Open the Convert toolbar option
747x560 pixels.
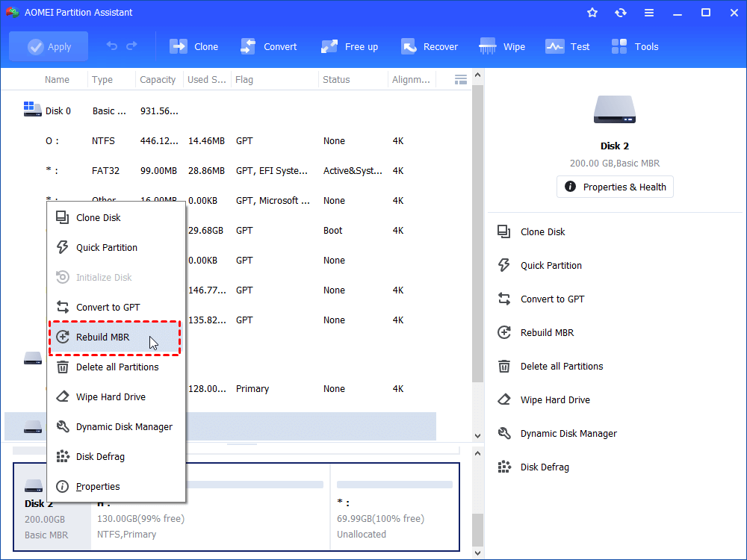click(x=269, y=46)
